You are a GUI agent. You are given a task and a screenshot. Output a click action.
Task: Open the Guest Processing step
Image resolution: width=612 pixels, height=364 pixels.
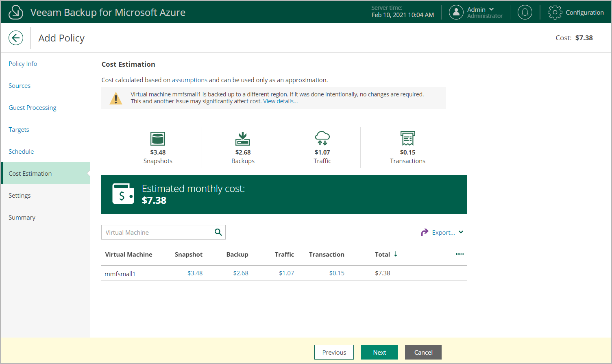point(33,108)
